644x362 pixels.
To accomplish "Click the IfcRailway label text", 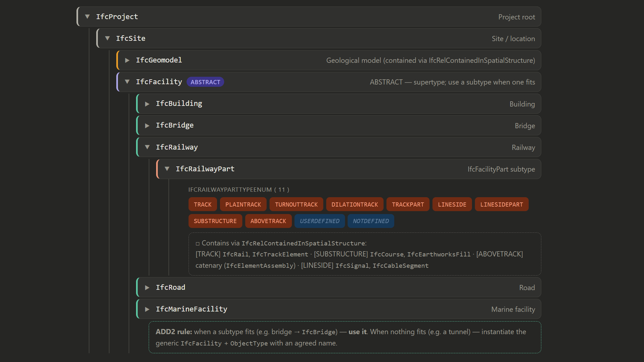I will [177, 147].
